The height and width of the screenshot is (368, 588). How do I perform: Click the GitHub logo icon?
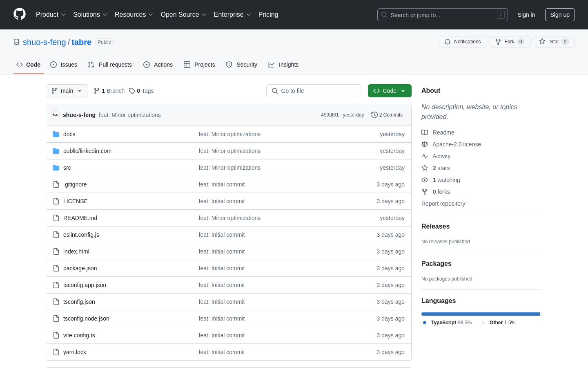coord(20,14)
